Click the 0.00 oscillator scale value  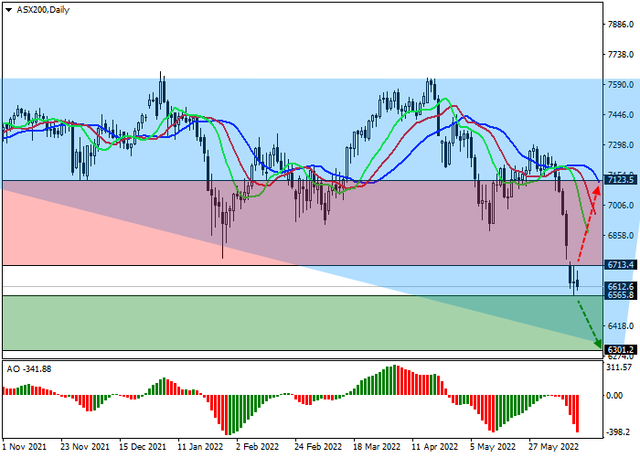click(615, 395)
